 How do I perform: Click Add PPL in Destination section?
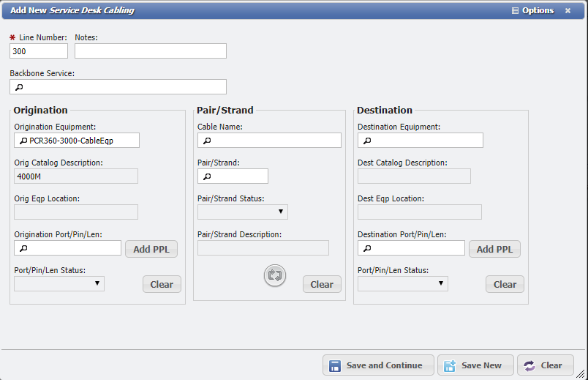(494, 249)
